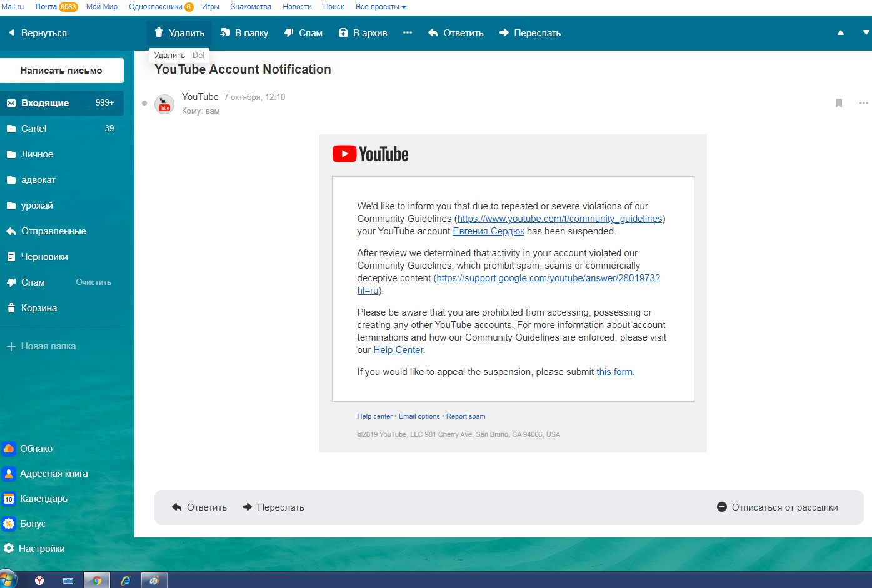The image size is (872, 588).
Task: Open 'Адресная книга' contacts icon
Action: (9, 474)
